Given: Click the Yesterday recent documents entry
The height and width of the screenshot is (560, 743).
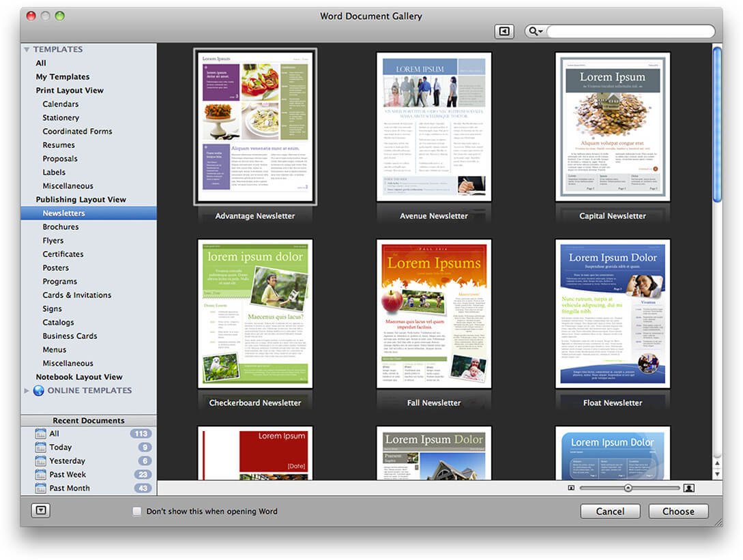Looking at the screenshot, I should point(68,460).
